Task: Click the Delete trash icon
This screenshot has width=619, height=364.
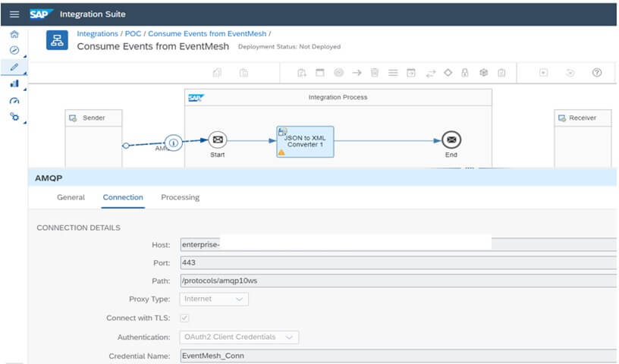Action: 375,73
